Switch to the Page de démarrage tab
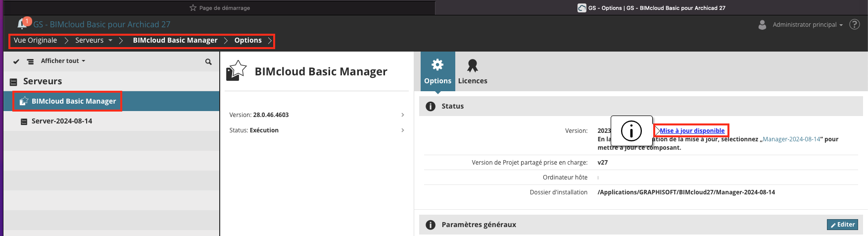This screenshot has height=236, width=868. [220, 7]
